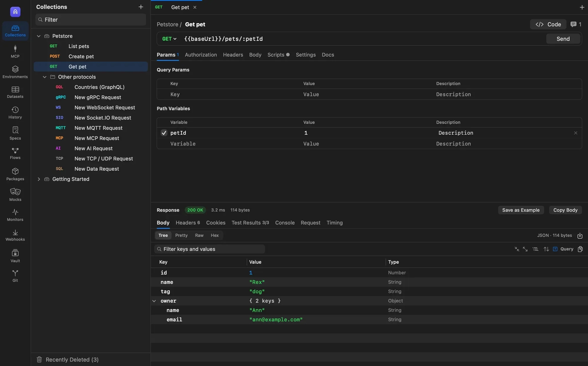Download the response body to a file

click(x=580, y=236)
